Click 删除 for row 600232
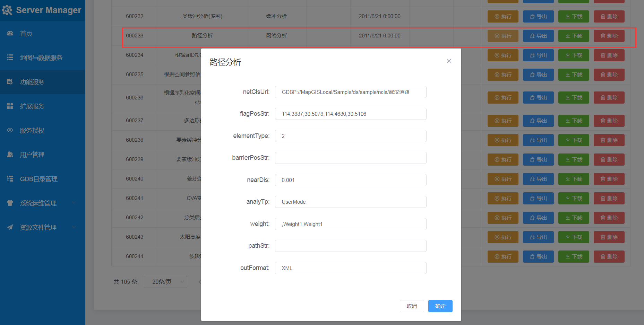The image size is (644, 325). click(609, 17)
